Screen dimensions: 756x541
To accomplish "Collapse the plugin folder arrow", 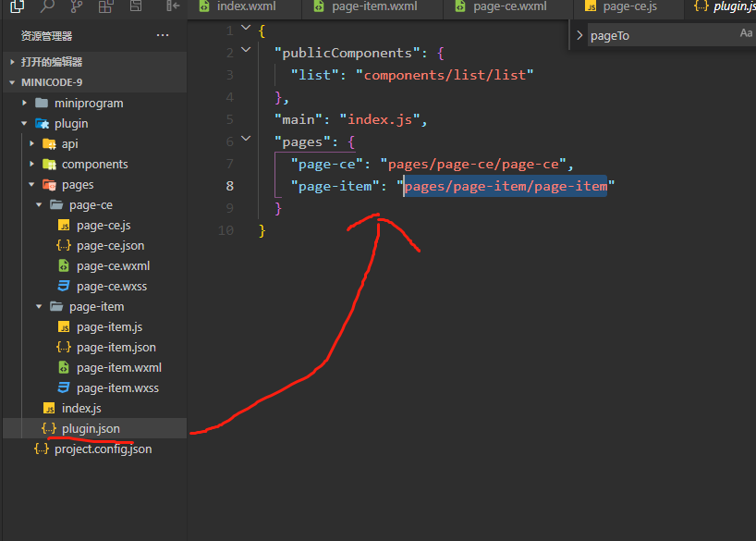I will click(x=24, y=124).
